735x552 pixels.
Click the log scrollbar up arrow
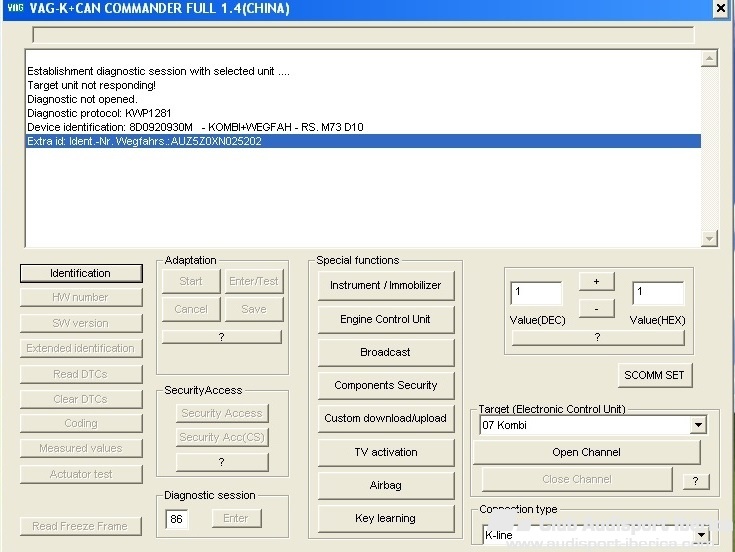(709, 59)
